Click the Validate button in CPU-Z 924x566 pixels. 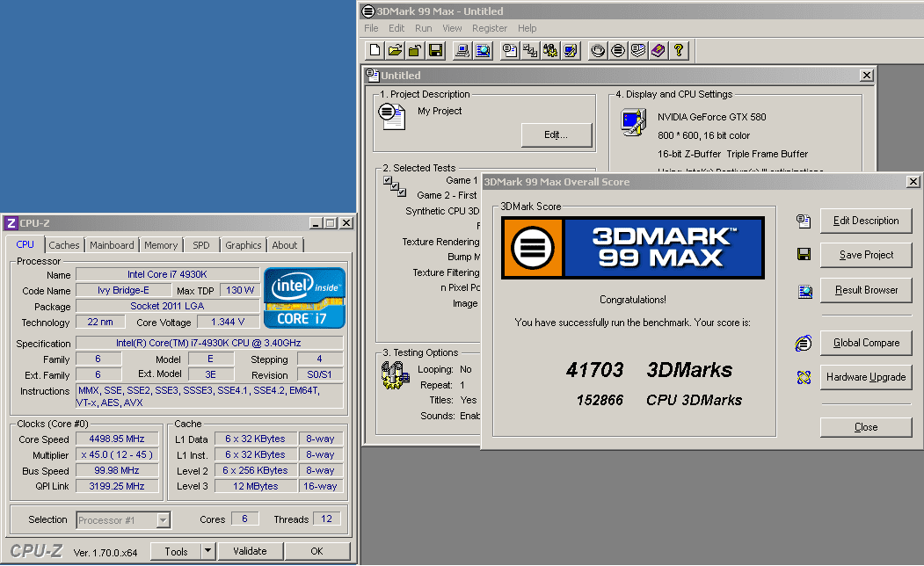(x=250, y=551)
